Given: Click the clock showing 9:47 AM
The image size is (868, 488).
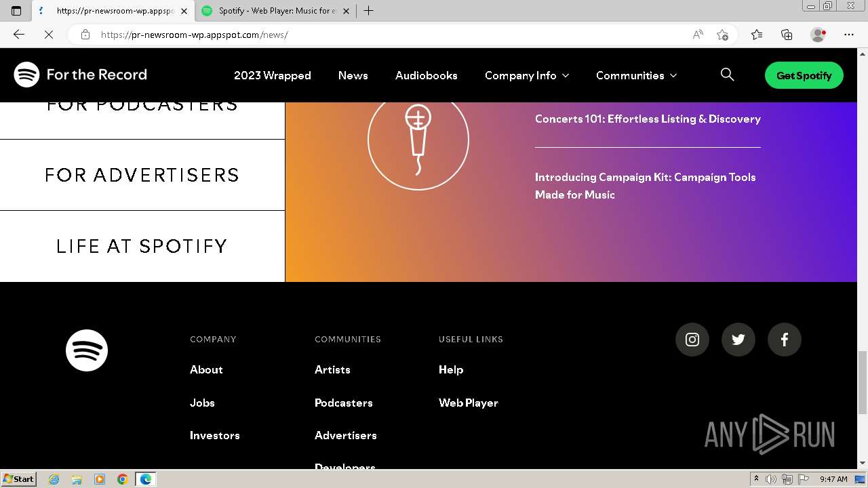Looking at the screenshot, I should [x=833, y=479].
